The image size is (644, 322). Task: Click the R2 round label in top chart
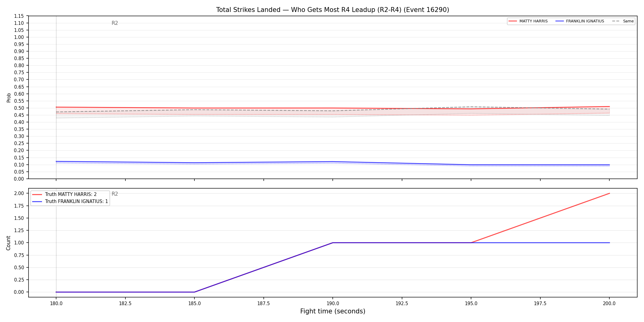coord(115,23)
